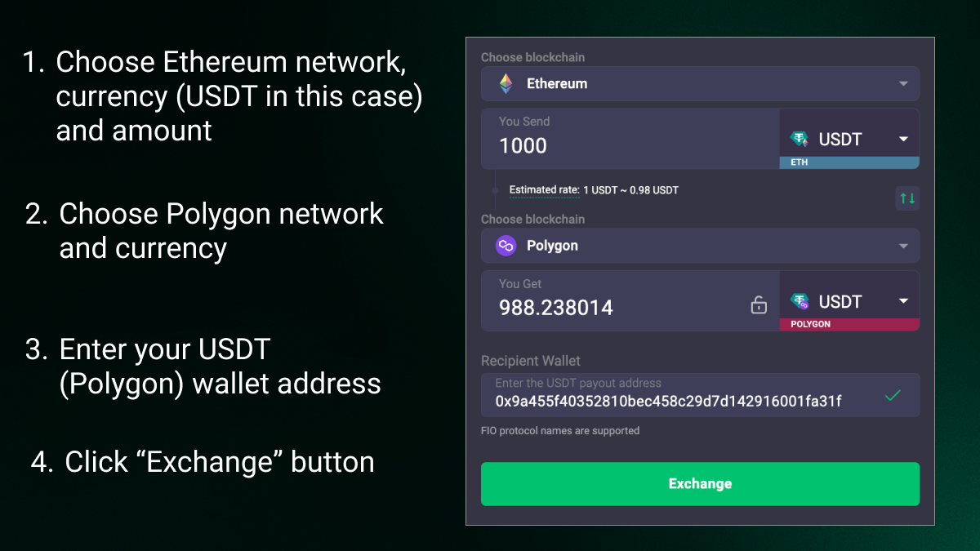Expand the USDT currency dropdown under You Send
The width and height of the screenshot is (980, 551).
(x=904, y=139)
